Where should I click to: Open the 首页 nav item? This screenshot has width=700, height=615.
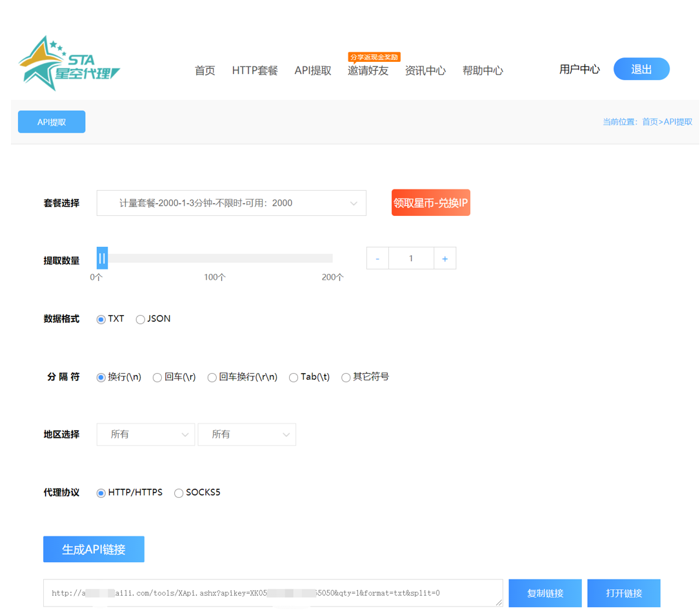[205, 70]
